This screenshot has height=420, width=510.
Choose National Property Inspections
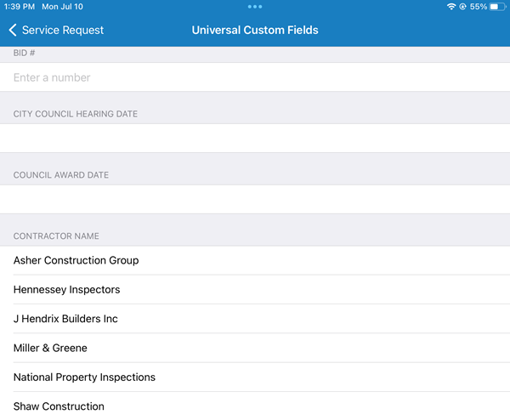[84, 377]
